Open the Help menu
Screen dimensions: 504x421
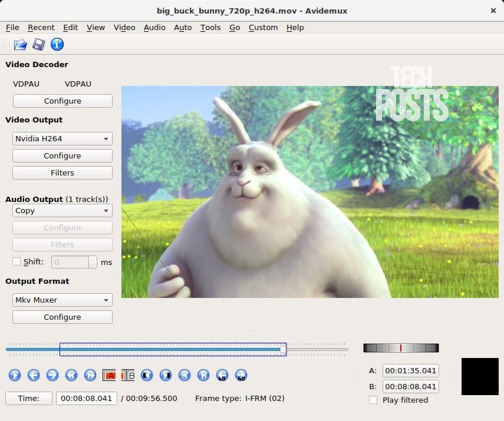[x=295, y=28]
